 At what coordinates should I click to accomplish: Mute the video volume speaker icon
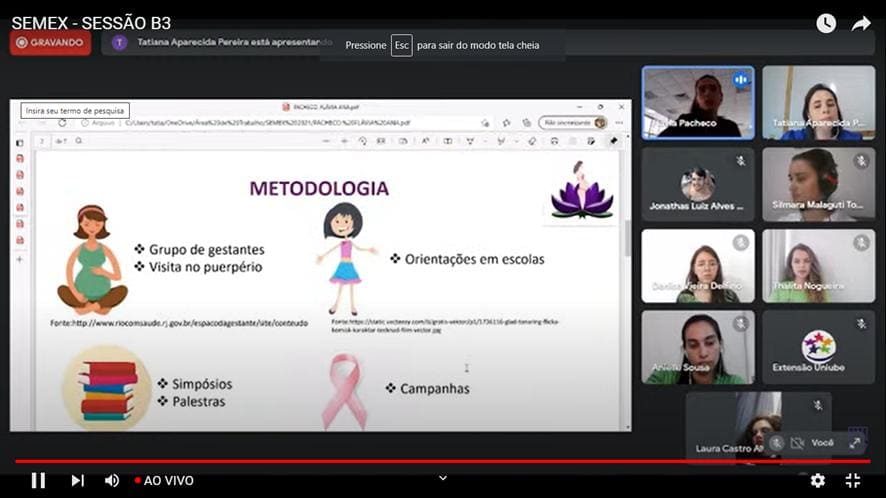[x=112, y=480]
